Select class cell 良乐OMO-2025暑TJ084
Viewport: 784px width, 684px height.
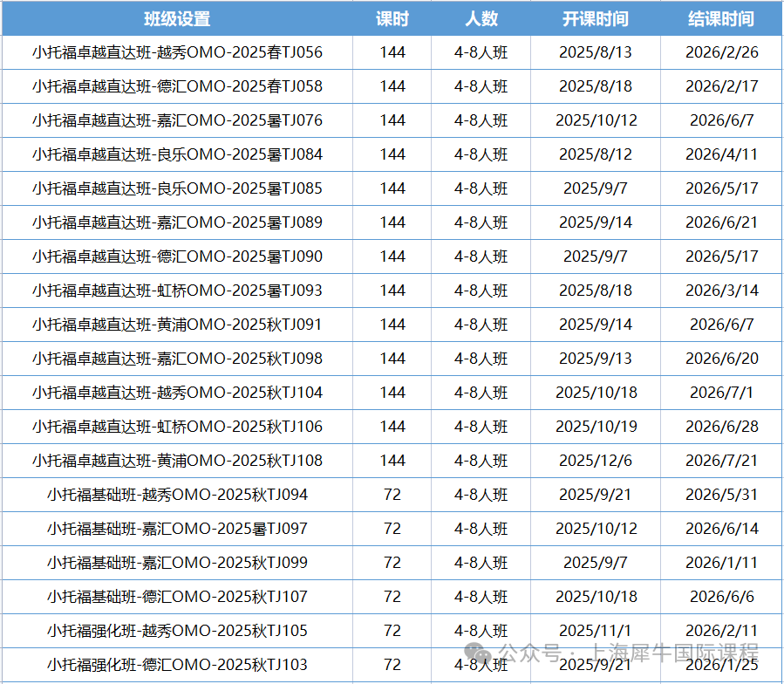(x=177, y=154)
